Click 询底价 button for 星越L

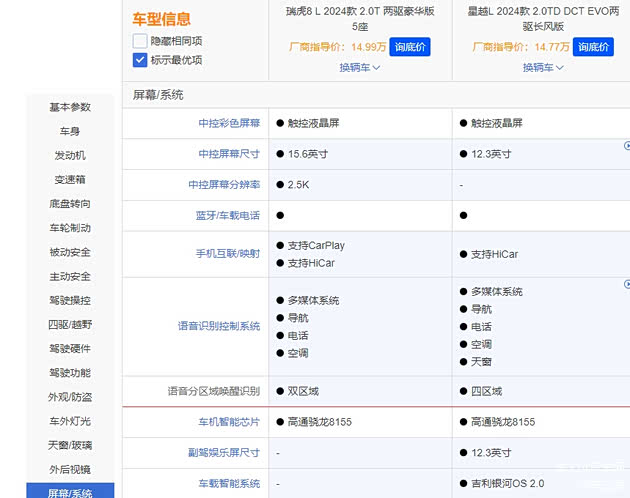(592, 47)
